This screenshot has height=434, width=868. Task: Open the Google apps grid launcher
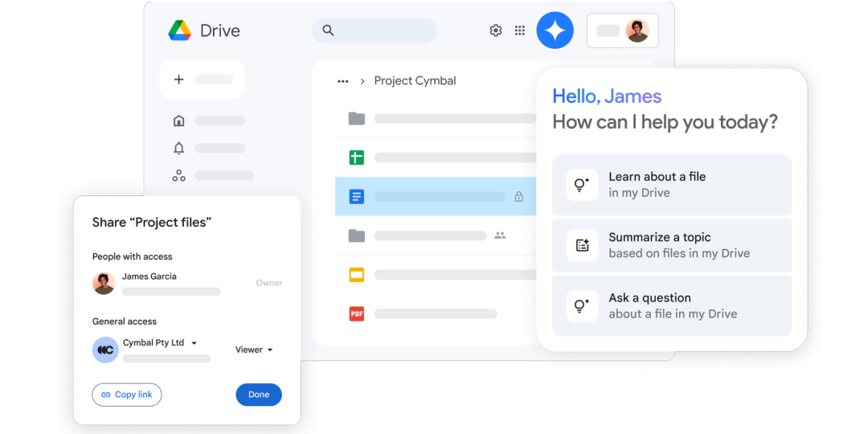(x=520, y=31)
